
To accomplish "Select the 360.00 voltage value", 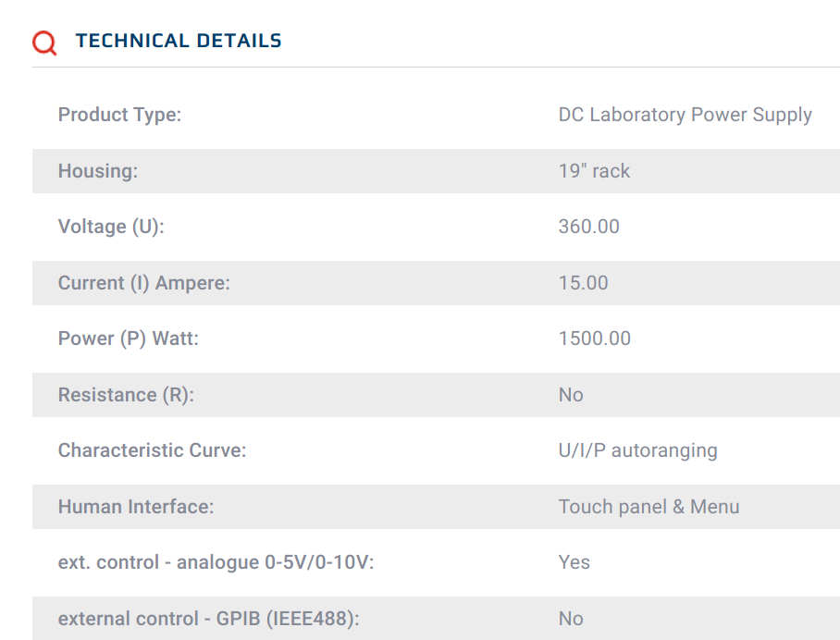I will [588, 227].
